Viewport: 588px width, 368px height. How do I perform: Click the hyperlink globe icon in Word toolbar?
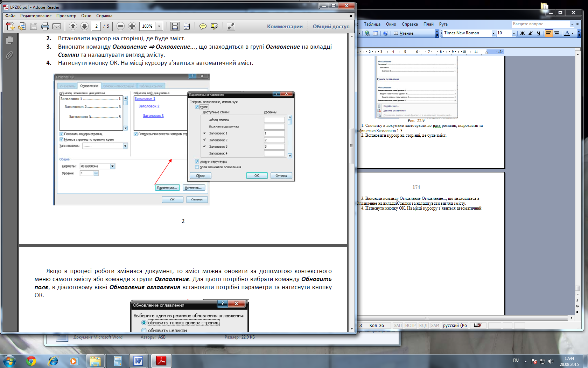click(x=367, y=33)
